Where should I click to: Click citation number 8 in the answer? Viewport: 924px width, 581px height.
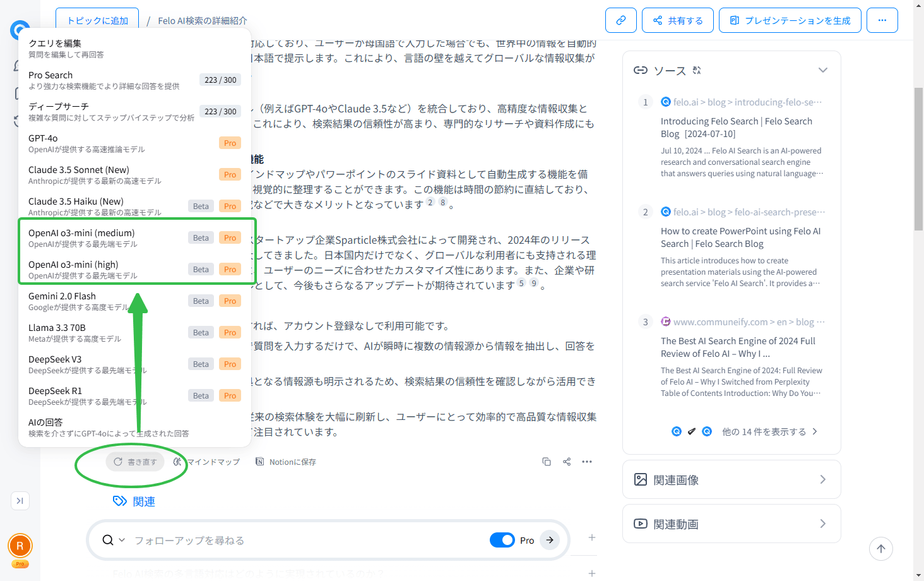tap(443, 202)
